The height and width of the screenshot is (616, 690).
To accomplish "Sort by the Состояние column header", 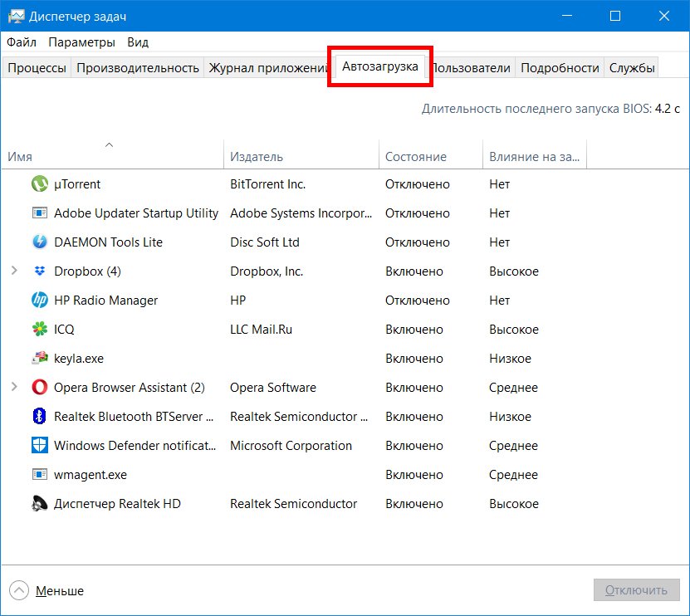I will pos(416,157).
